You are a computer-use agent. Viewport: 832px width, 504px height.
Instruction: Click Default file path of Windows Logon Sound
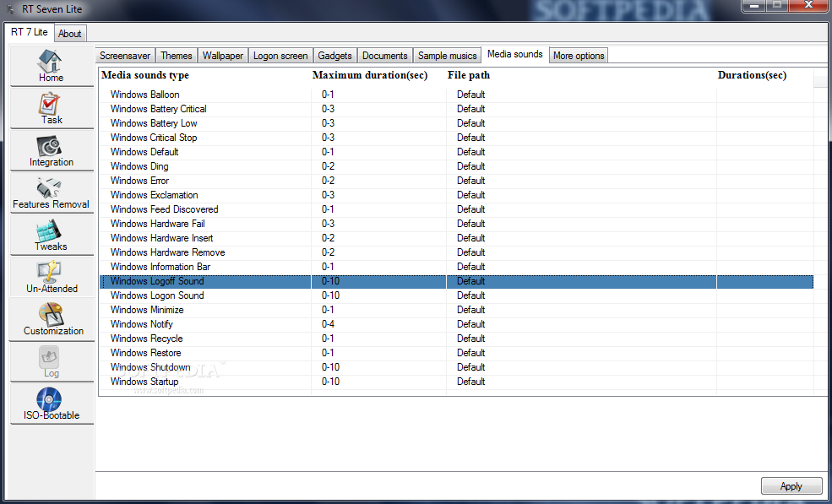click(x=470, y=295)
